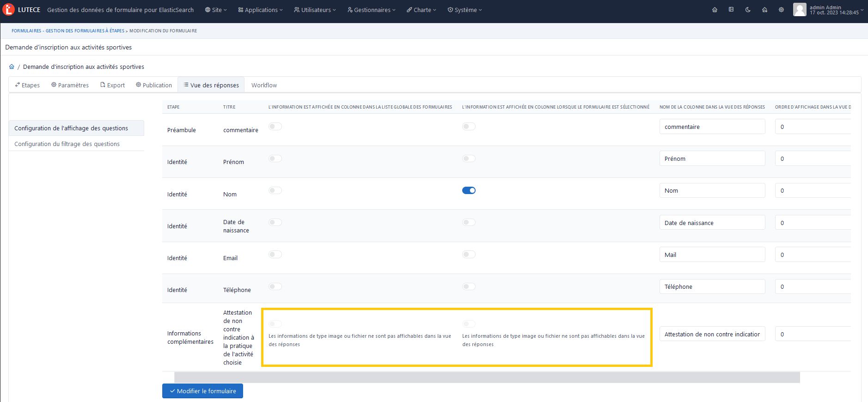Viewport: 868px width, 402px height.
Task: Click the home-with-gear icon in navbar
Action: tap(764, 10)
